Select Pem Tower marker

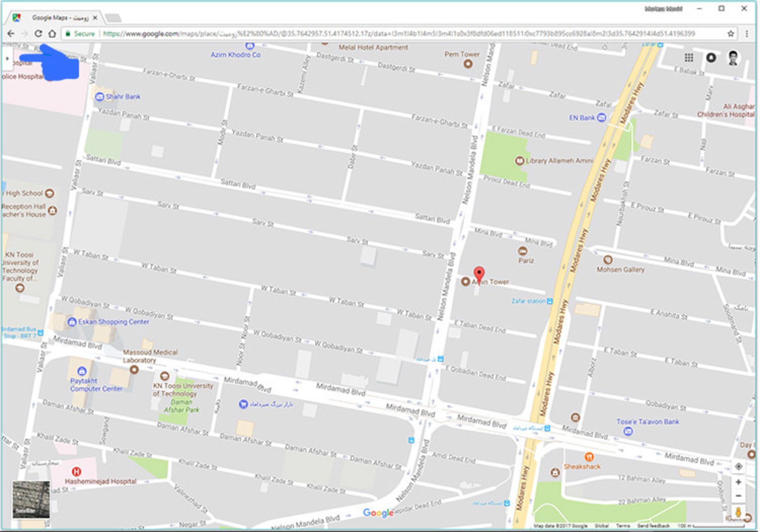(x=468, y=64)
